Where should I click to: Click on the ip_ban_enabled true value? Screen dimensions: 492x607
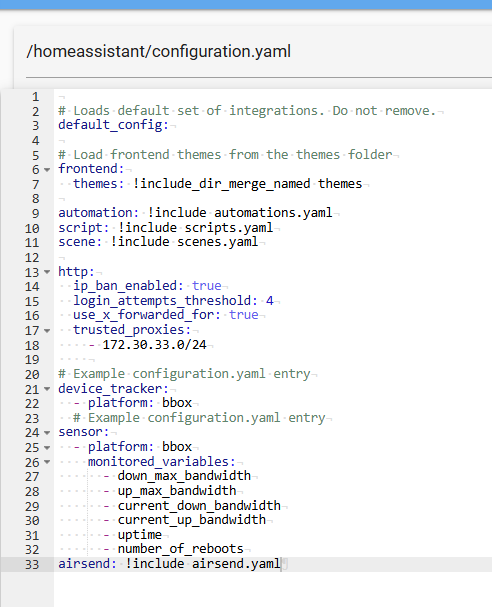(207, 286)
